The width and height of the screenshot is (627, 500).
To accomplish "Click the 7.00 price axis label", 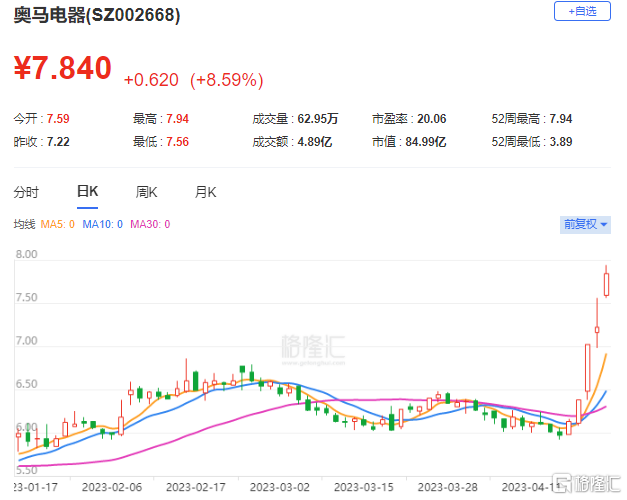I will 26,341.
